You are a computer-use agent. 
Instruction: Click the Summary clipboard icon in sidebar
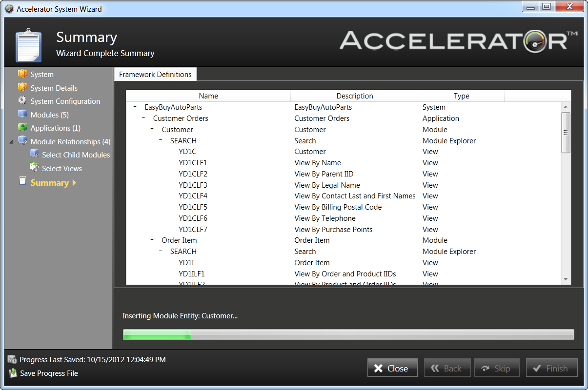click(x=22, y=181)
